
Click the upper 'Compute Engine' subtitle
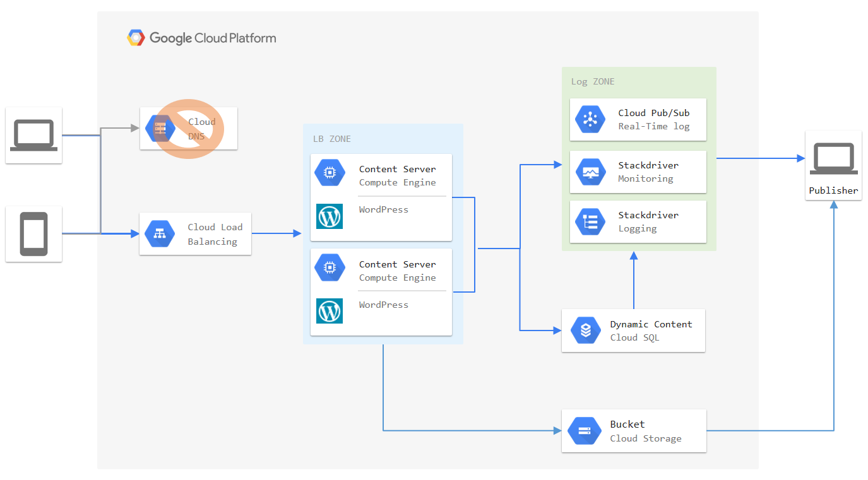(x=398, y=182)
